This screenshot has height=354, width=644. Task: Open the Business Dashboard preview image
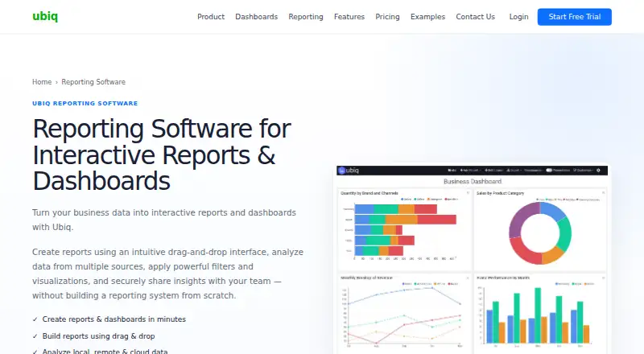(472, 260)
